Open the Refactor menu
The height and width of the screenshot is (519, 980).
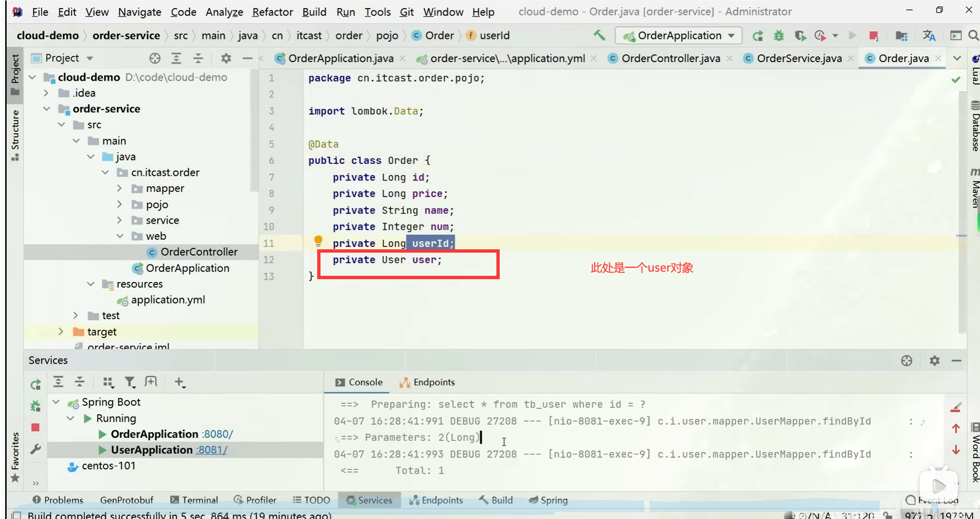272,12
